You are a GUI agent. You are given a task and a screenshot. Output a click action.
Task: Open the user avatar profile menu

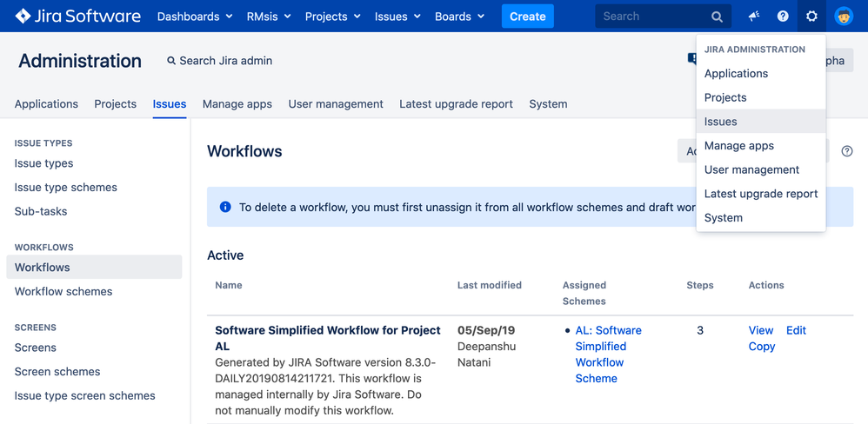click(x=844, y=16)
